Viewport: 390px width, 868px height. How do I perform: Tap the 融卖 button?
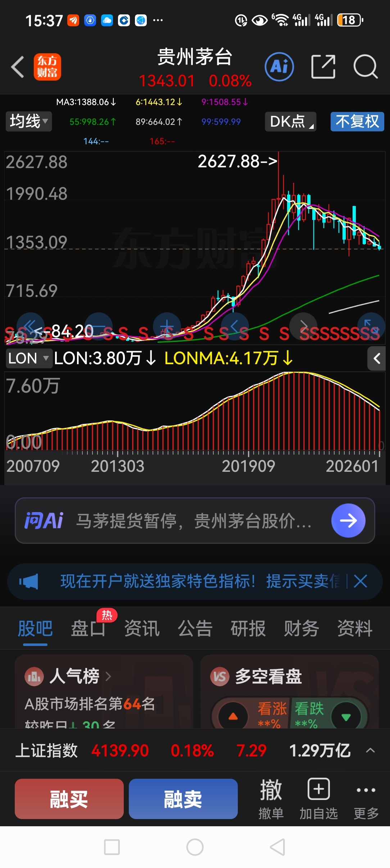click(183, 799)
